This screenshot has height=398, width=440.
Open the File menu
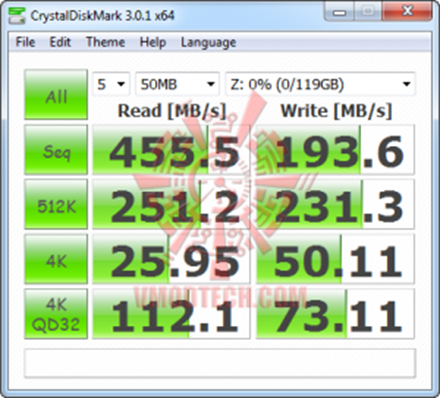25,42
